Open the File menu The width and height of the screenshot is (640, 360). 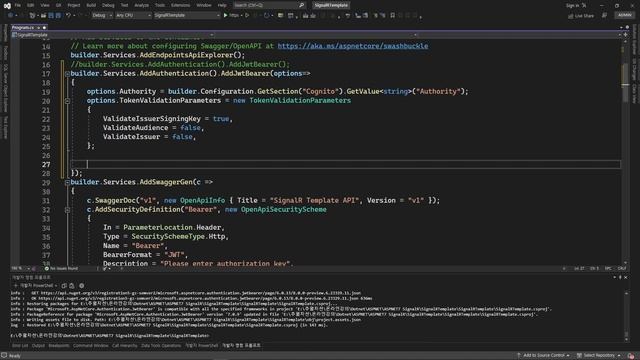click(18, 5)
